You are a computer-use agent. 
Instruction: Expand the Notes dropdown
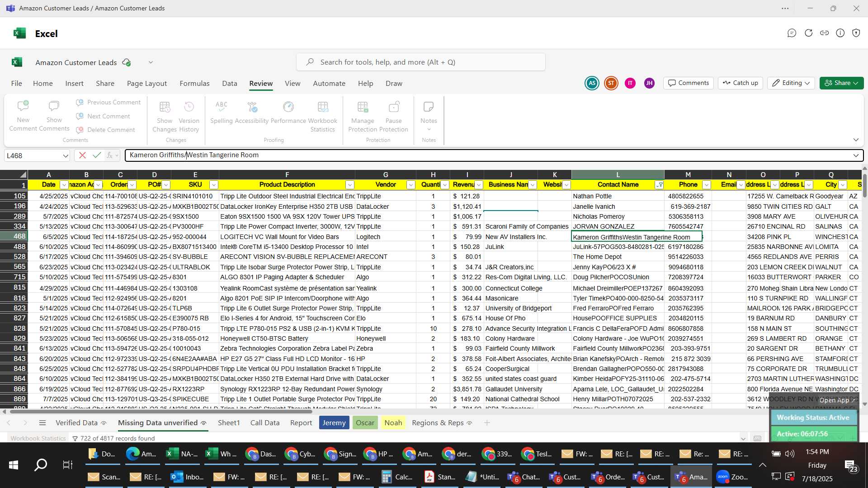[429, 129]
